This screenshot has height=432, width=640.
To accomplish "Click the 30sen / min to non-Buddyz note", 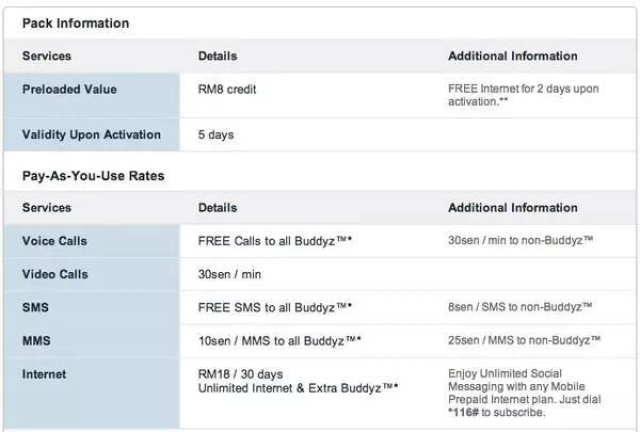I will (520, 241).
